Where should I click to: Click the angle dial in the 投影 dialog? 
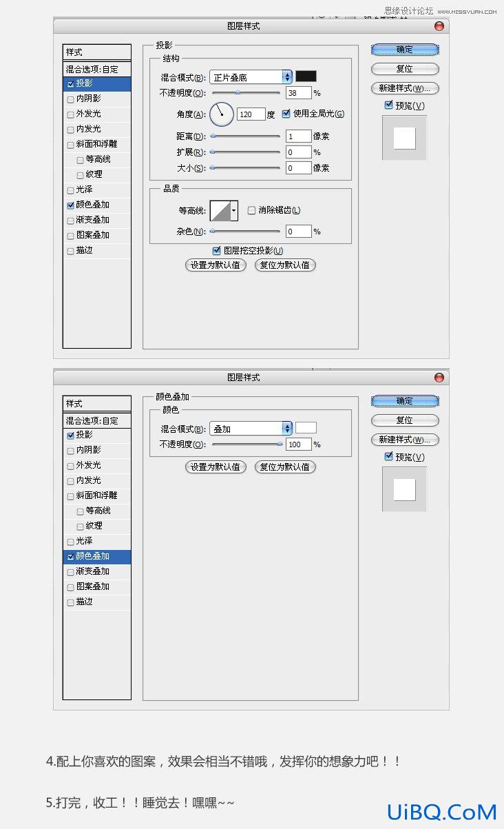222,114
